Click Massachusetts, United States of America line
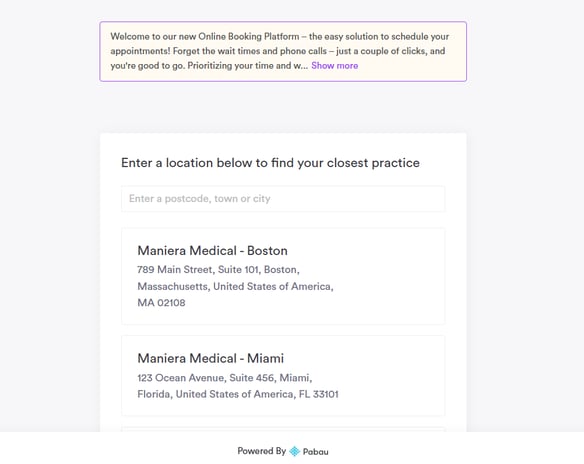584x464 pixels. [x=235, y=286]
